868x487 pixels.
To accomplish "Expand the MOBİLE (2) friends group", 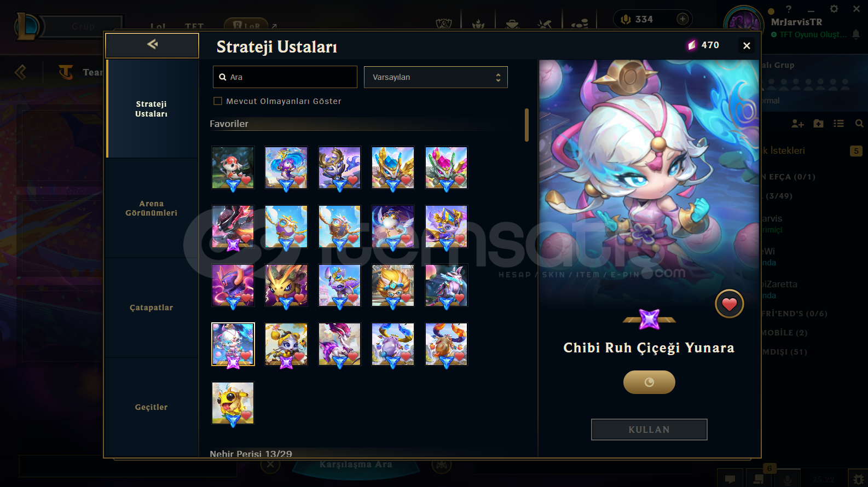I will tap(784, 333).
